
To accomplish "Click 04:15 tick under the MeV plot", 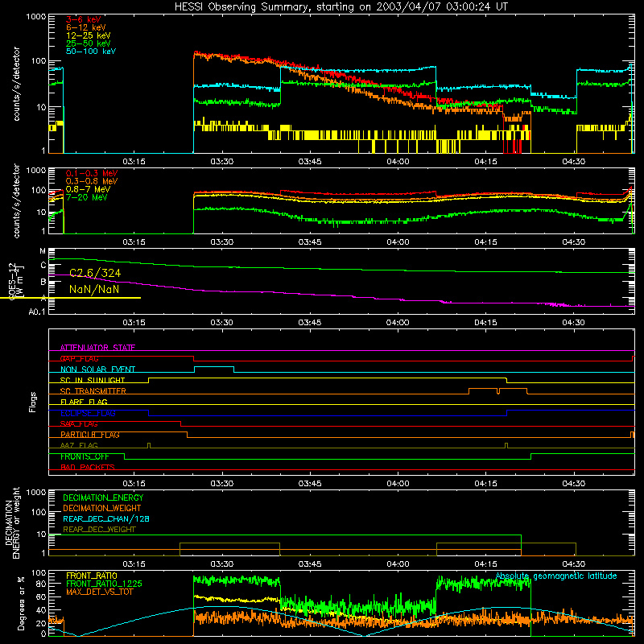I will (x=485, y=242).
